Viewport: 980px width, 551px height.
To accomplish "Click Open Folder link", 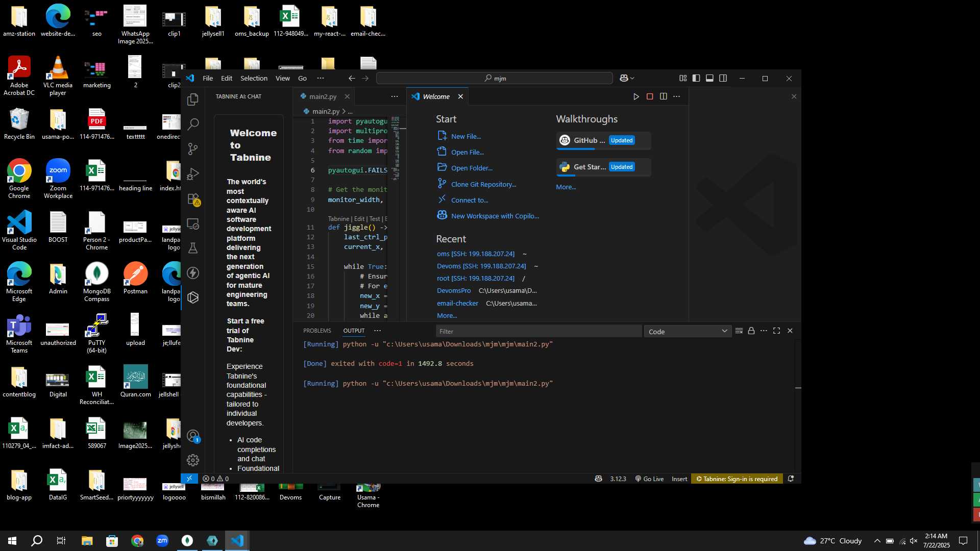I will tap(472, 168).
